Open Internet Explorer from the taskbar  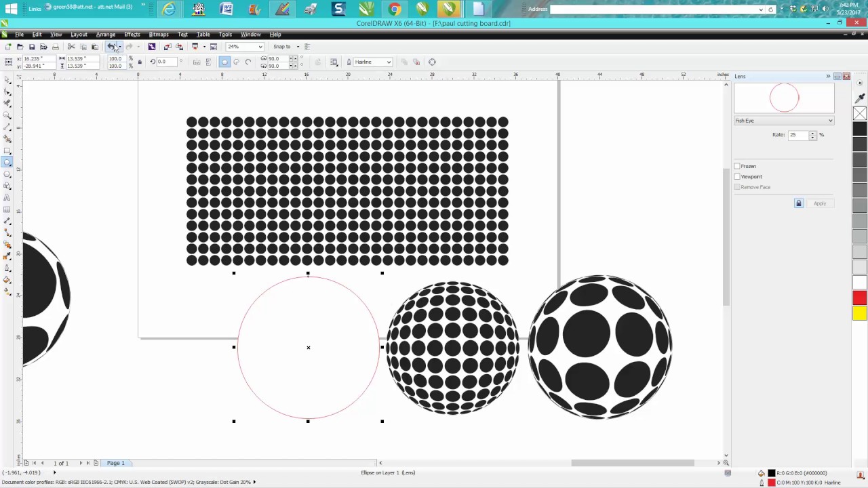point(168,9)
